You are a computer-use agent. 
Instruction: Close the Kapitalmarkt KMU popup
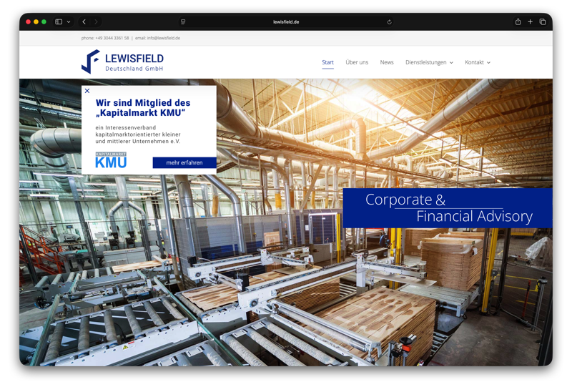point(87,91)
